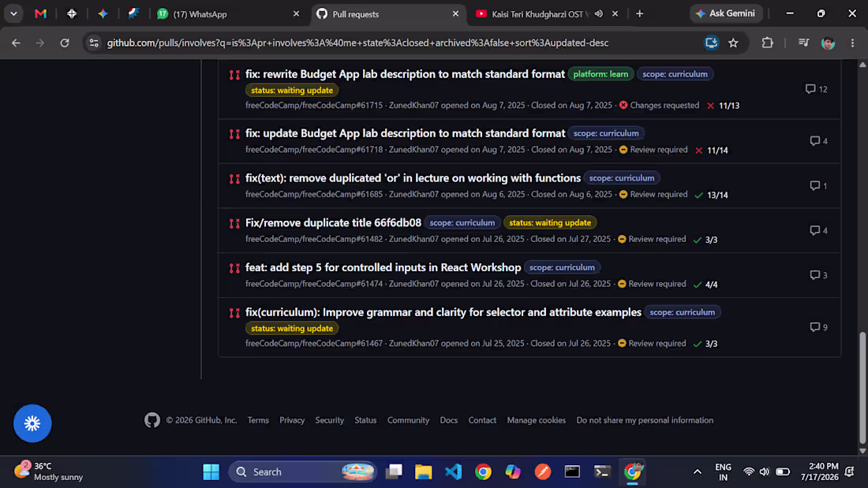Open the Docs footer link

pos(448,420)
